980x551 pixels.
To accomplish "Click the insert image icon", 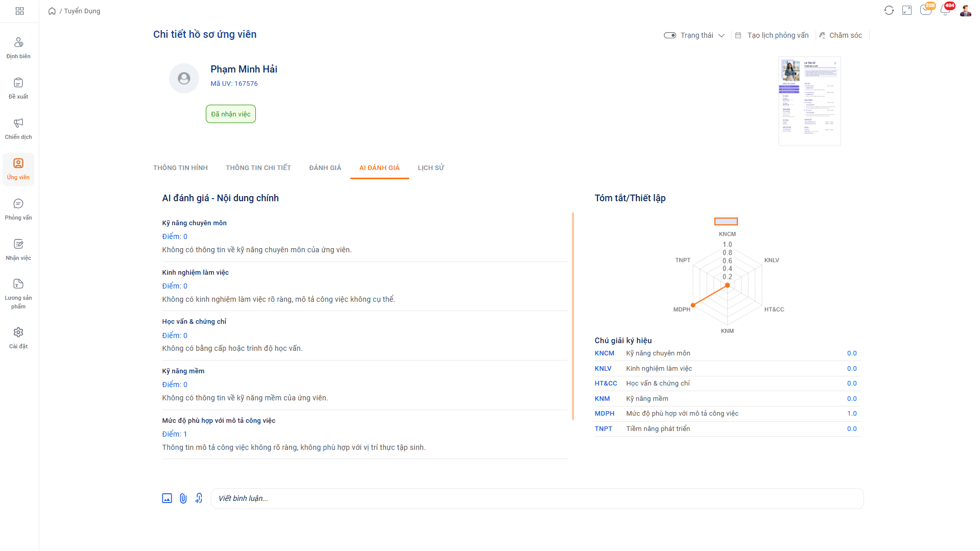I will coord(167,498).
